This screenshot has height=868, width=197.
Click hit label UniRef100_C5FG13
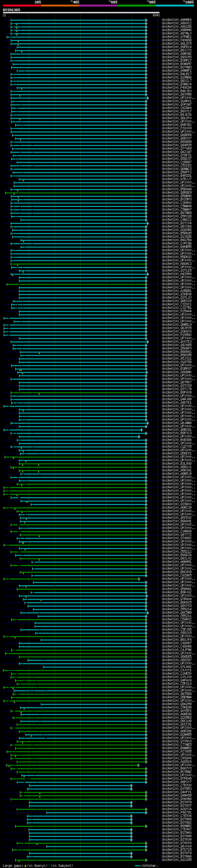coord(177,683)
